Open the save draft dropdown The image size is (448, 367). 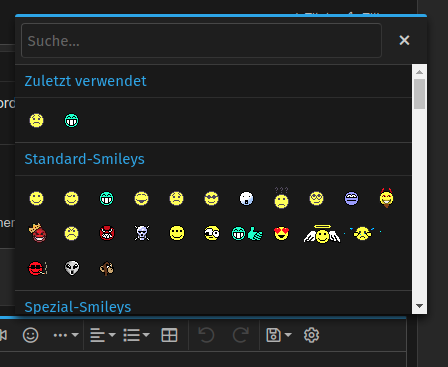(279, 335)
